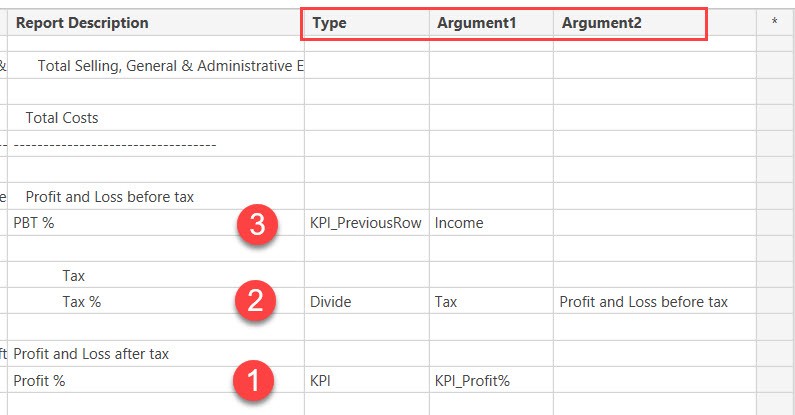Click the red circle marker number 2

click(x=255, y=300)
